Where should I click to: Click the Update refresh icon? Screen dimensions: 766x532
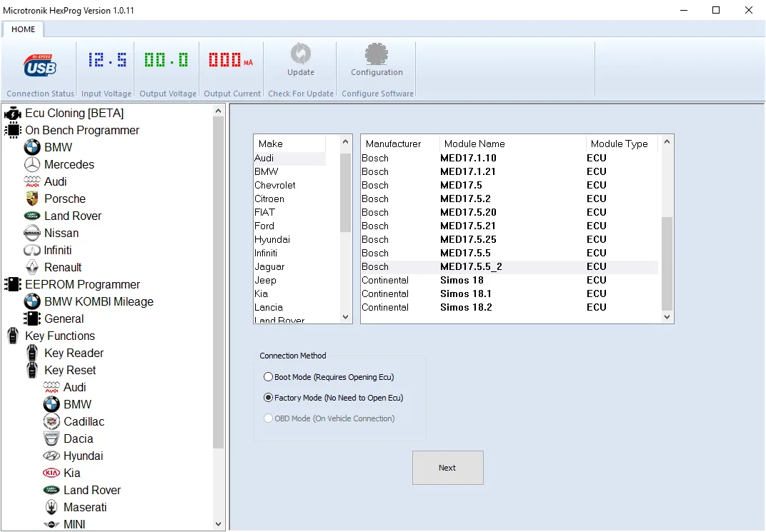coord(300,54)
